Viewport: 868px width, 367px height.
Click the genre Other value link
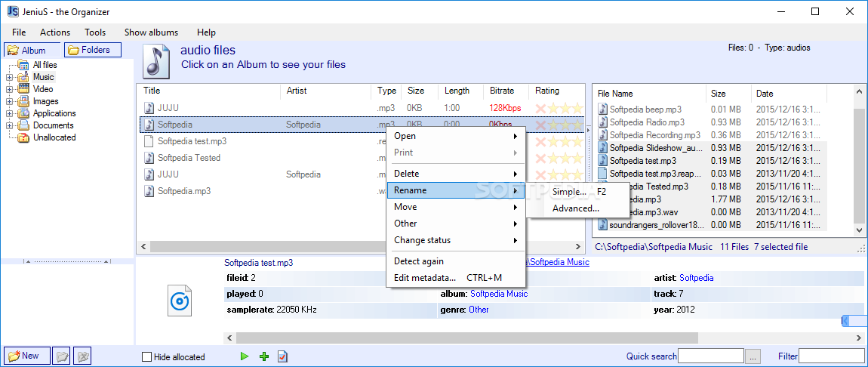point(479,310)
